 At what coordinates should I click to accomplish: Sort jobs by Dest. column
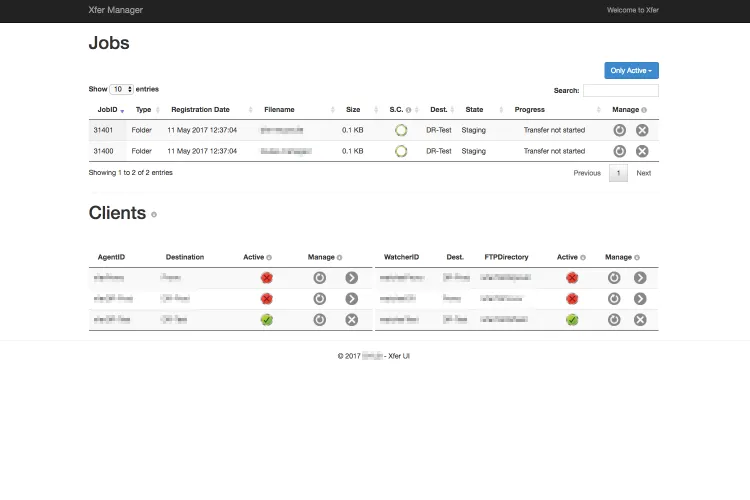point(439,110)
